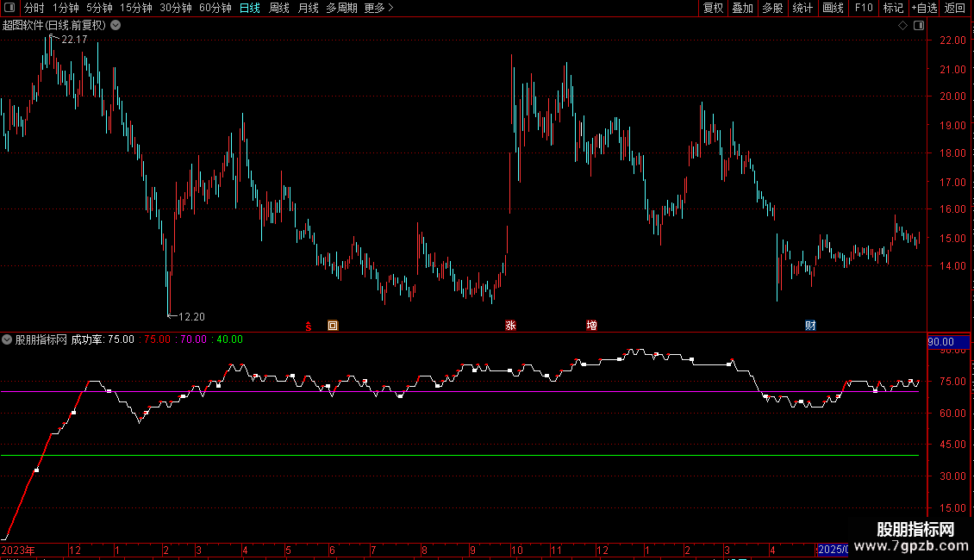The height and width of the screenshot is (560, 974).
Task: Click the 涨 event marker
Action: [x=510, y=326]
